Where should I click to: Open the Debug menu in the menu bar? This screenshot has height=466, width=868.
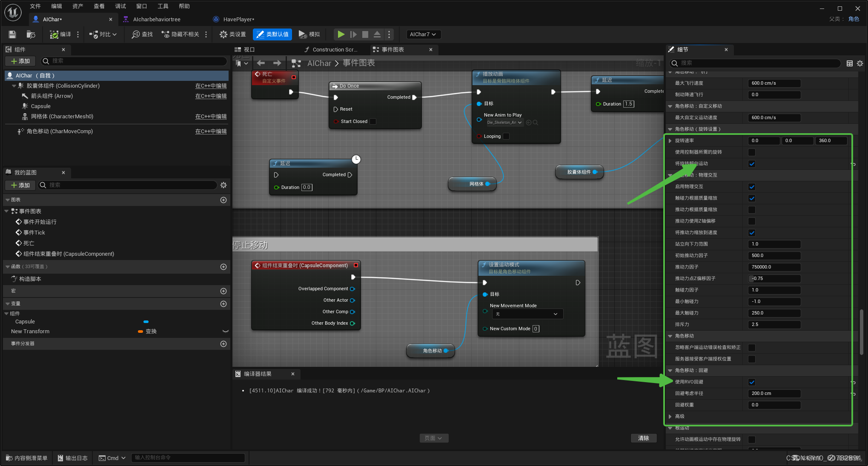(120, 6)
